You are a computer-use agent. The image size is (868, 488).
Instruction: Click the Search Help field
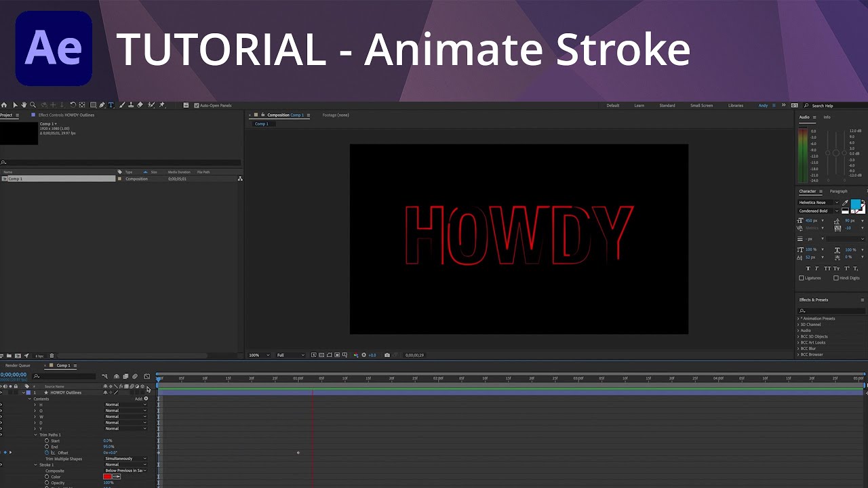pos(837,106)
